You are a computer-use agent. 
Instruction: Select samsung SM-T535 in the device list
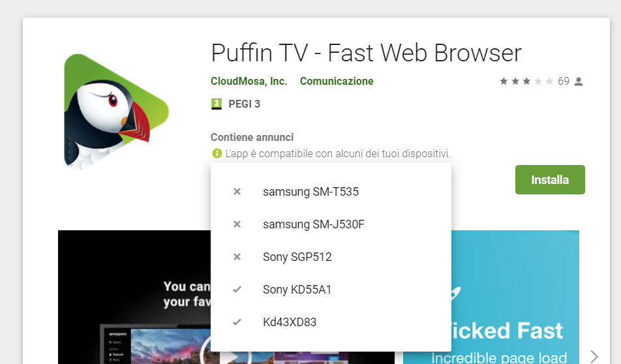pos(310,192)
